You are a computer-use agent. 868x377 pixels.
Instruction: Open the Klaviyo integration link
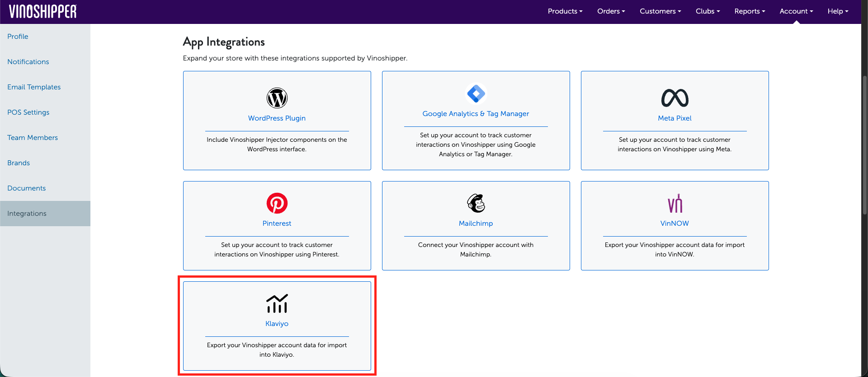[x=277, y=324]
